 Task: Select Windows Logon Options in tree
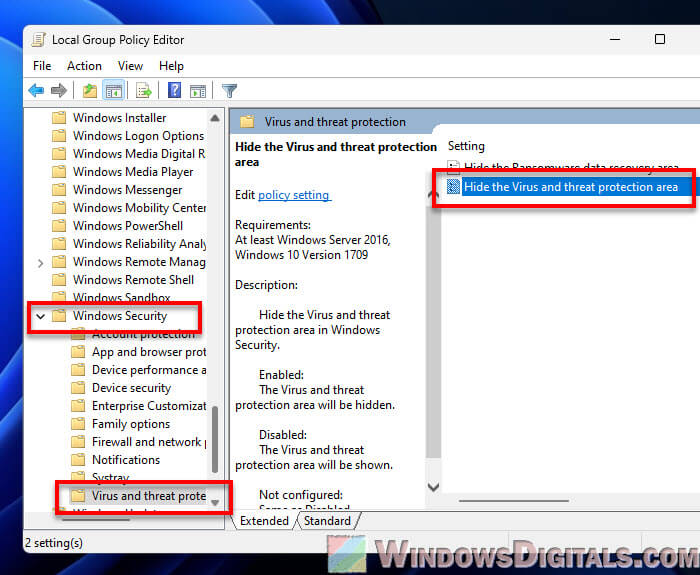point(138,136)
